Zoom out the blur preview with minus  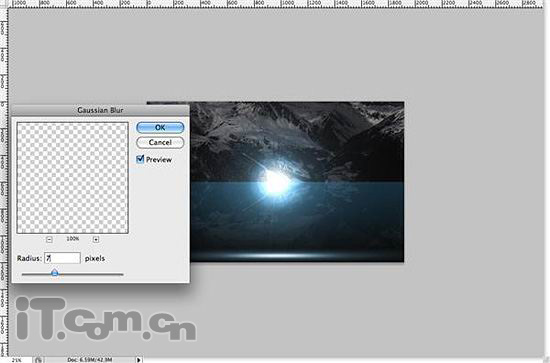pyautogui.click(x=49, y=240)
